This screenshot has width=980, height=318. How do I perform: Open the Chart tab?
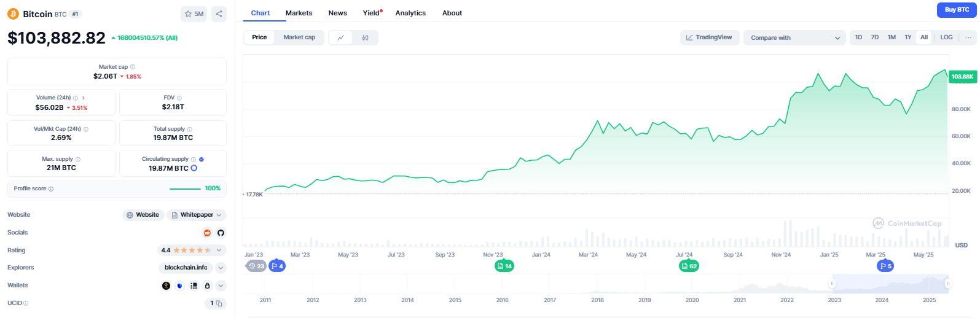(261, 13)
